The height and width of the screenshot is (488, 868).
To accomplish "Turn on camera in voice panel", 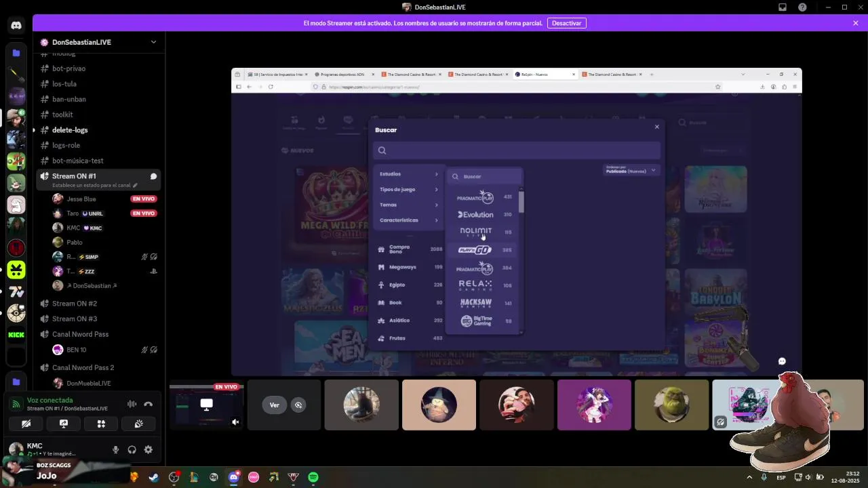I will coord(26,424).
